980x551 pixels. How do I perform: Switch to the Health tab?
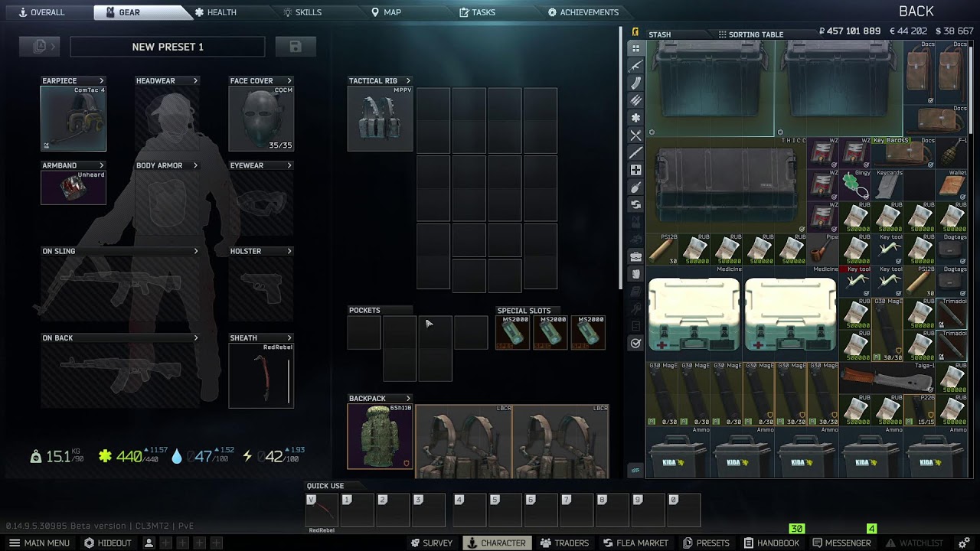pyautogui.click(x=216, y=12)
